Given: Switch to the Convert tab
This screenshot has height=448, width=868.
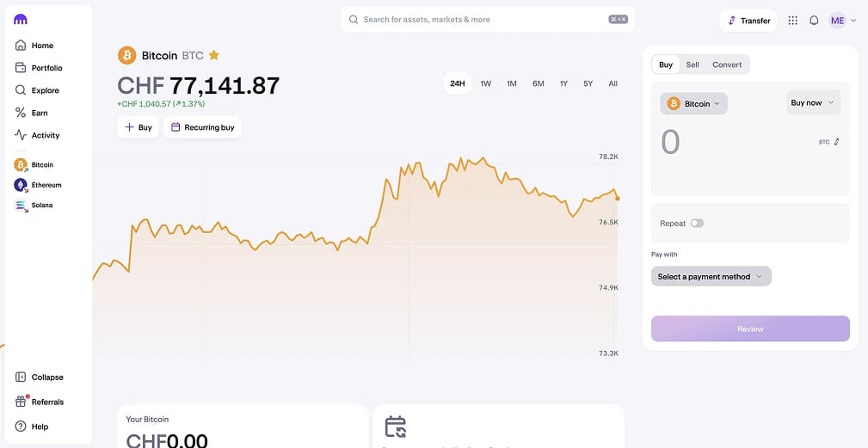Looking at the screenshot, I should coord(727,64).
